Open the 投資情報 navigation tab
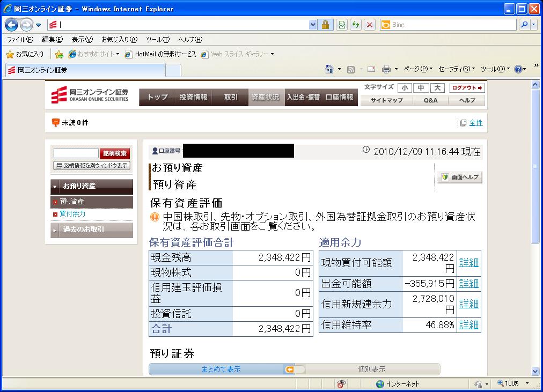 193,97
